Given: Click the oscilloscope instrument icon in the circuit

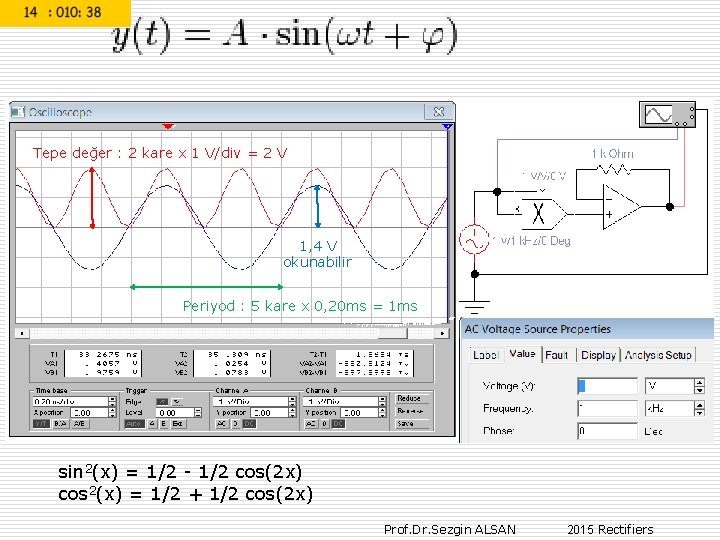Looking at the screenshot, I should 667,115.
